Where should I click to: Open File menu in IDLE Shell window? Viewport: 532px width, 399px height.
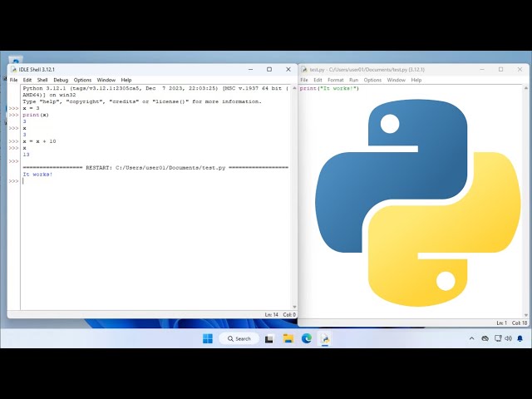pyautogui.click(x=13, y=80)
